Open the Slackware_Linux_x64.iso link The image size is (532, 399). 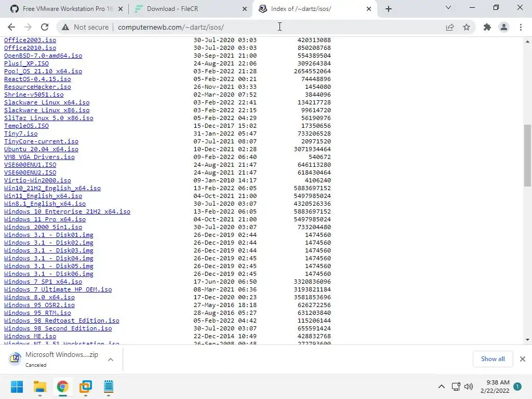click(x=47, y=102)
